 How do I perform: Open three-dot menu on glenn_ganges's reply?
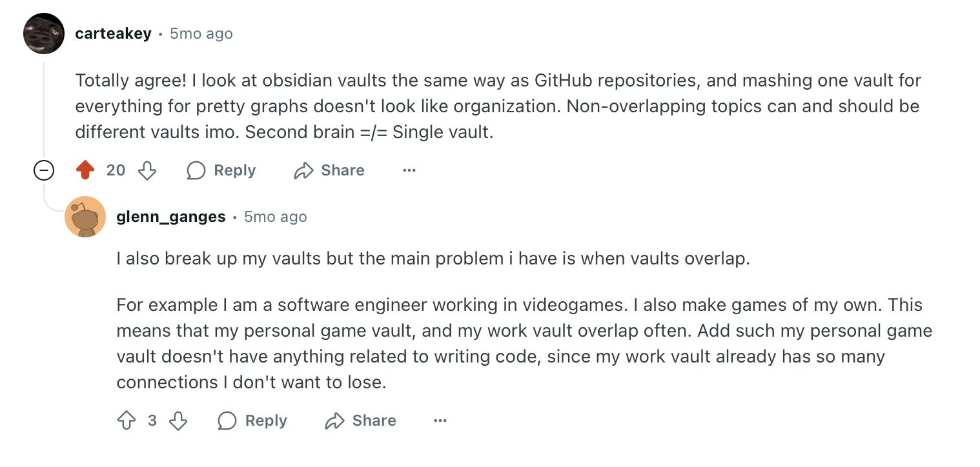tap(440, 421)
